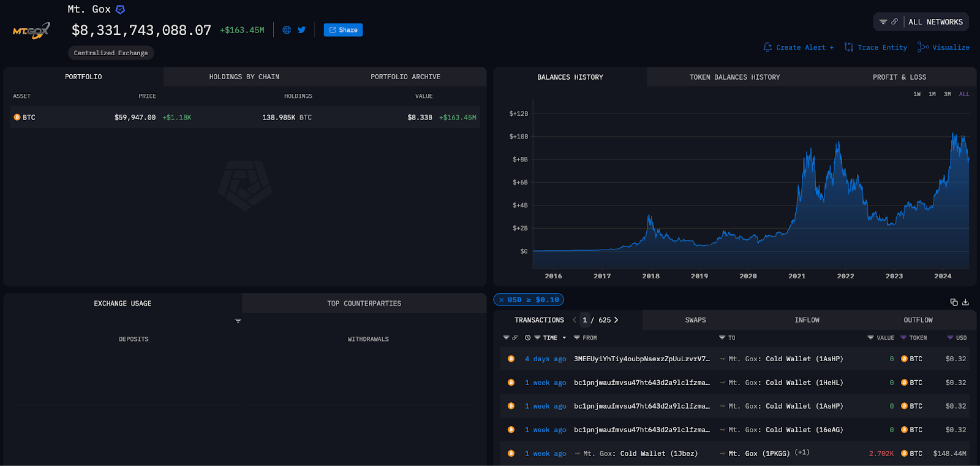Click the TIME sort caret arrow
980x466 pixels.
pyautogui.click(x=564, y=338)
